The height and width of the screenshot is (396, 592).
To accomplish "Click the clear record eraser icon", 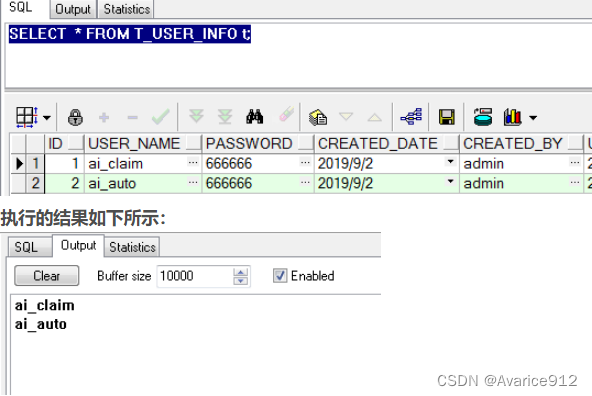I will pos(286,114).
